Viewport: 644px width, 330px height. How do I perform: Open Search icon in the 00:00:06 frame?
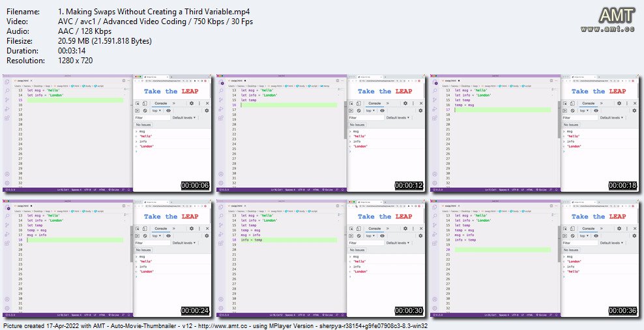(x=7, y=91)
